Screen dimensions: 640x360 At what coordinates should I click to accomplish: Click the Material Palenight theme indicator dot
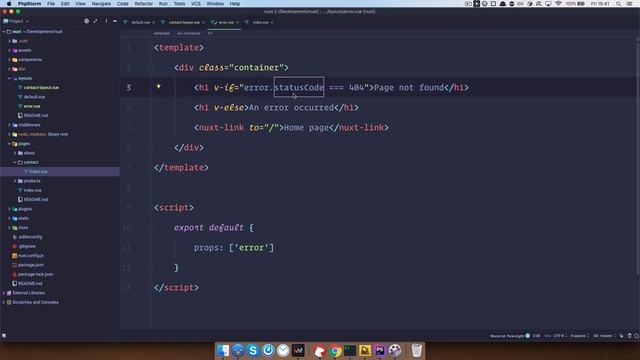pyautogui.click(x=527, y=336)
